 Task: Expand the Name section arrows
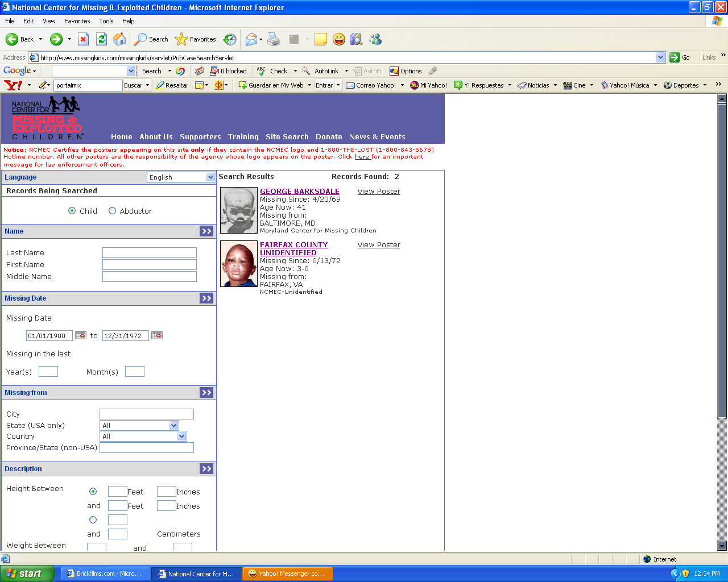(x=206, y=231)
